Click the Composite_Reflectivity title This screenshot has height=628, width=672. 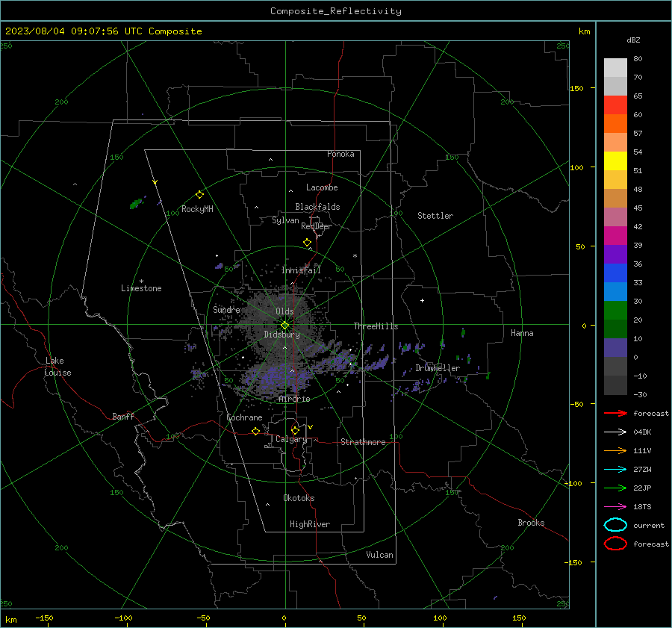pyautogui.click(x=336, y=11)
